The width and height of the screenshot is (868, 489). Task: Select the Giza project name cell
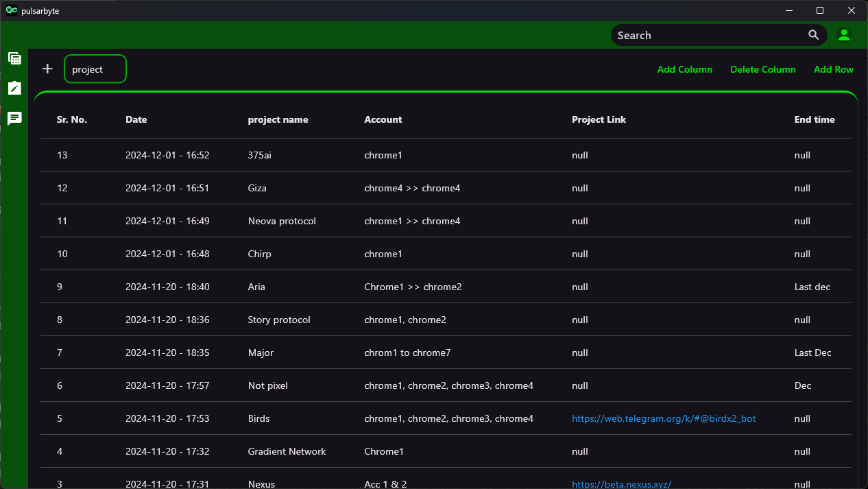pos(257,188)
